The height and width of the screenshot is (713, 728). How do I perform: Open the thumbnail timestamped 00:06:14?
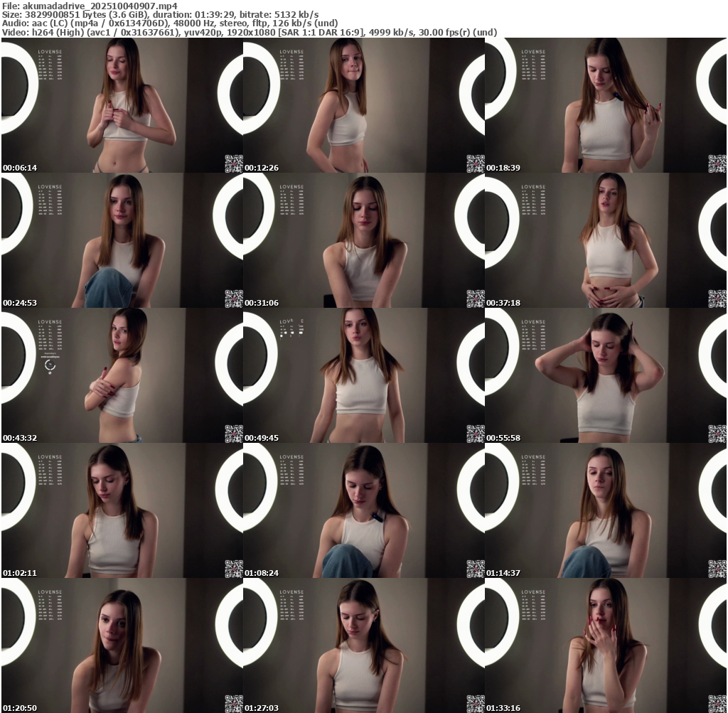(x=122, y=105)
